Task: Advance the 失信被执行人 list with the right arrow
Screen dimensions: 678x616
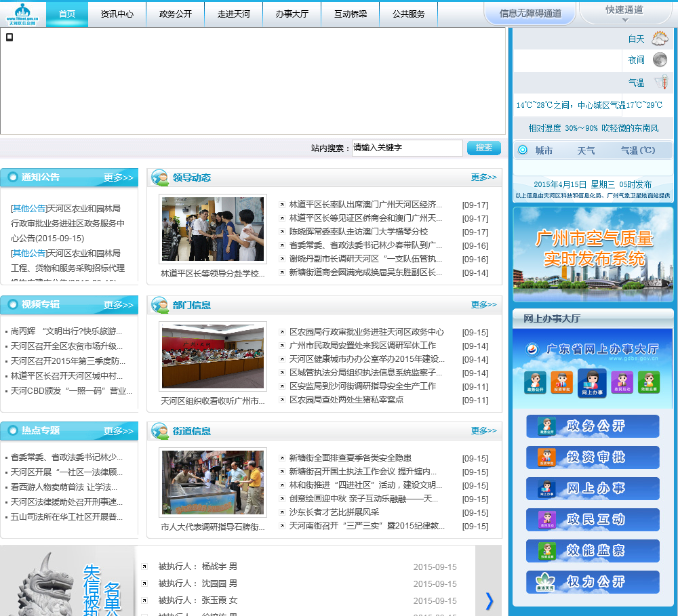Action: 489,600
